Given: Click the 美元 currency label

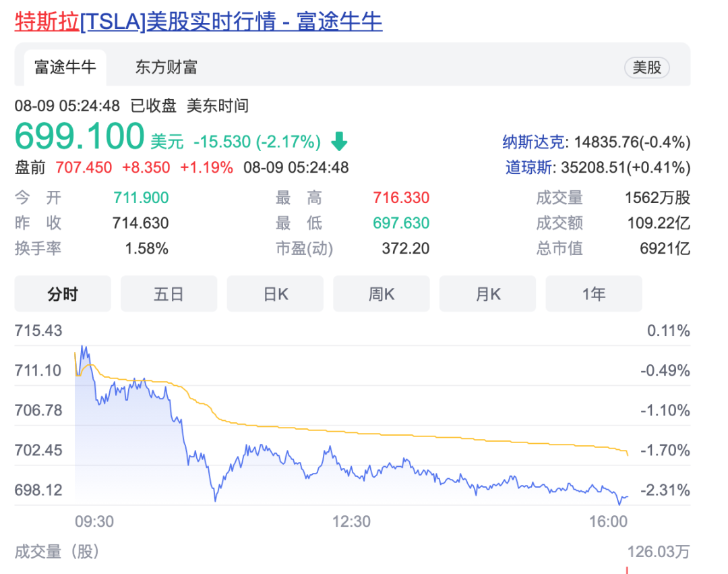Looking at the screenshot, I should point(167,142).
